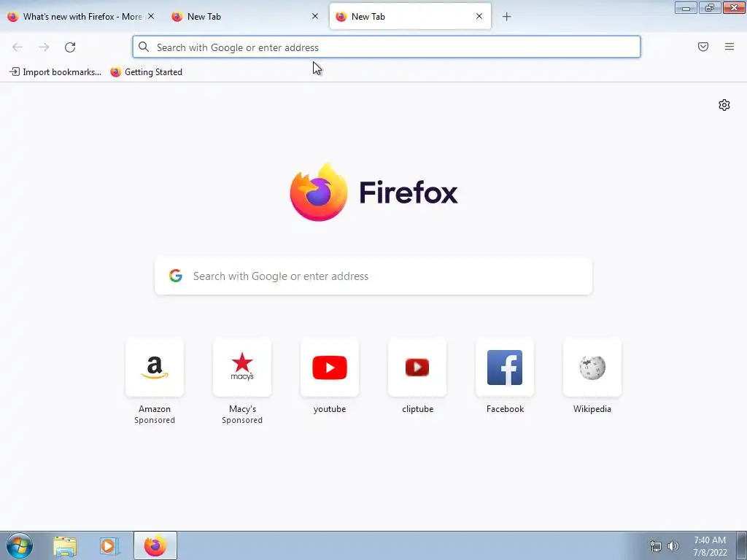Click the network tray icon
Image resolution: width=747 pixels, height=560 pixels.
656,546
